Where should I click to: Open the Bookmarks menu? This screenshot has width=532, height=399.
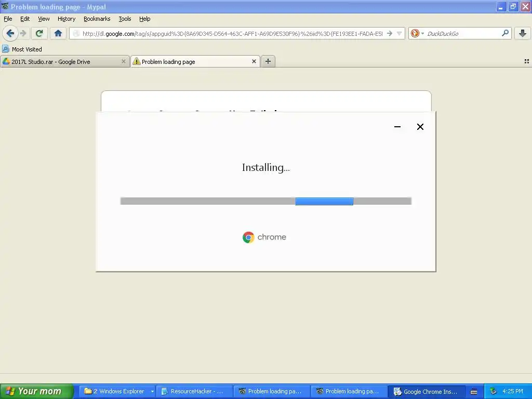tap(97, 19)
